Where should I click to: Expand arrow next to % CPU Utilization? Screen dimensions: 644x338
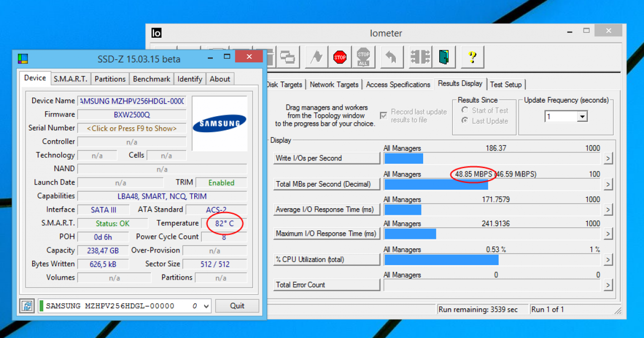pos(608,260)
